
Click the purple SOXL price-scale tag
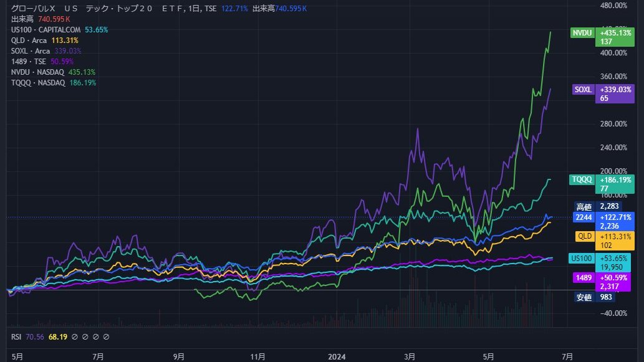pos(583,90)
